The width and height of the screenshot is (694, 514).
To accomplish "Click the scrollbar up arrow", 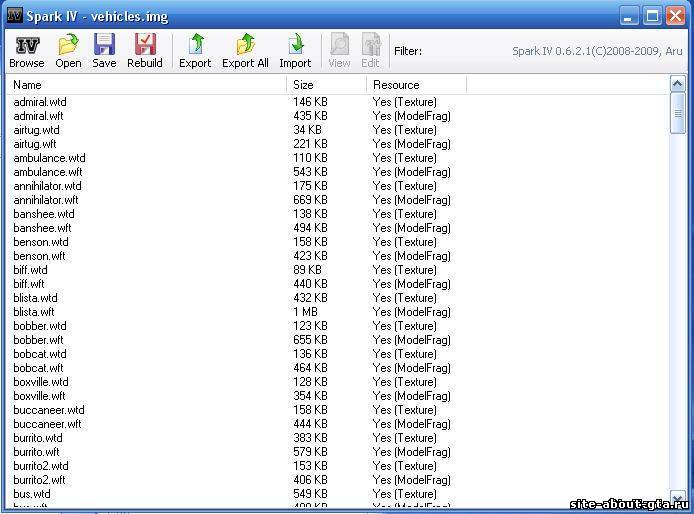I will pyautogui.click(x=678, y=83).
